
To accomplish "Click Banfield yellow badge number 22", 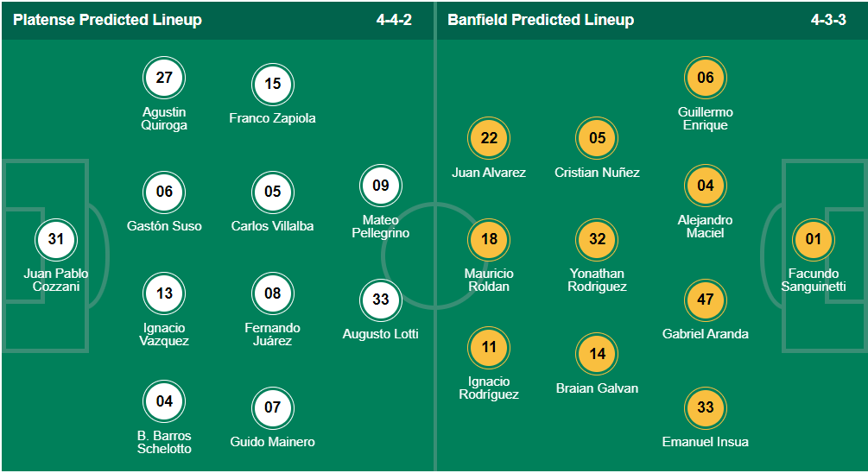I will [x=489, y=138].
